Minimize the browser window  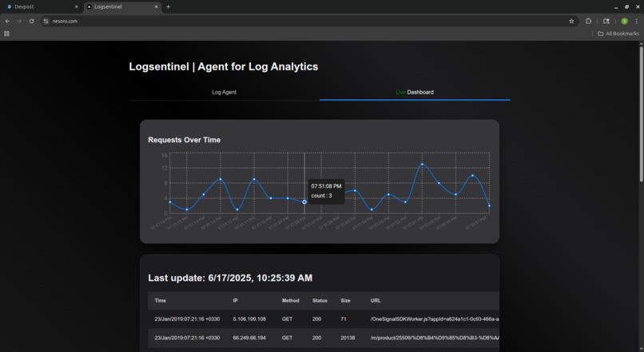(x=616, y=7)
